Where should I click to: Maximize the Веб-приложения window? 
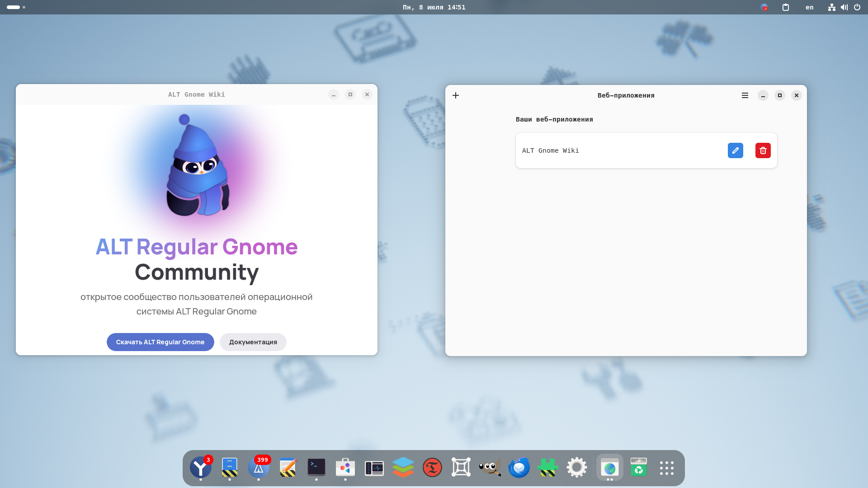(780, 95)
